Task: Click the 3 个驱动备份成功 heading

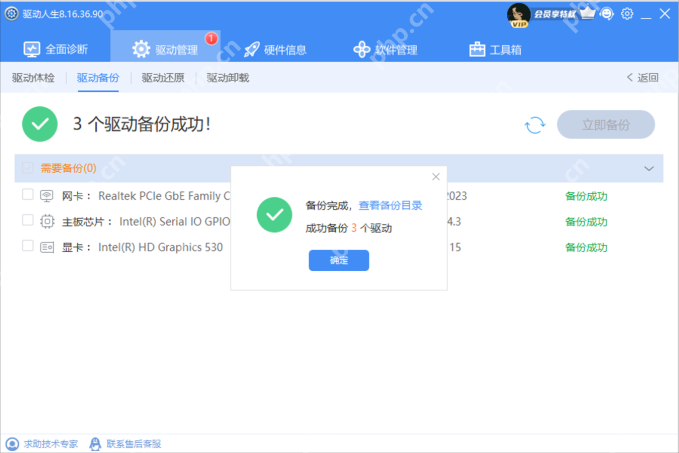Action: click(142, 124)
